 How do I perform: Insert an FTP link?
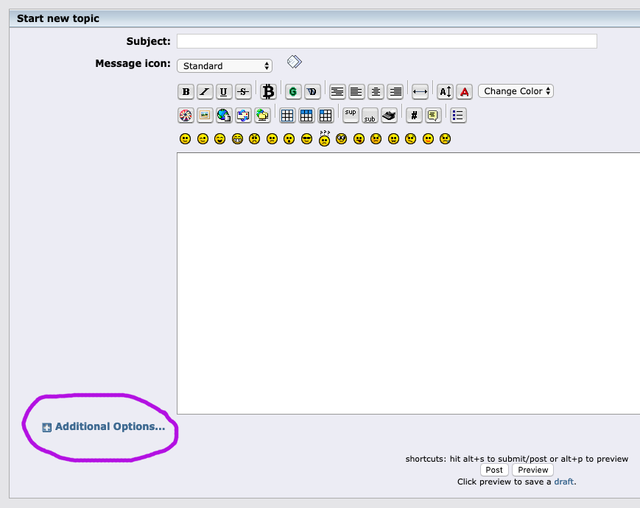(x=262, y=115)
